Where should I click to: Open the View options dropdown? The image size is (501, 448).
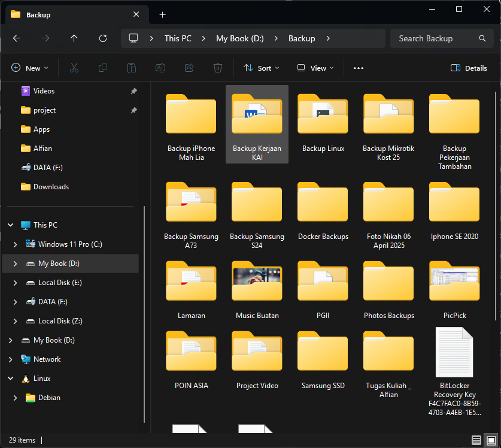pos(314,68)
